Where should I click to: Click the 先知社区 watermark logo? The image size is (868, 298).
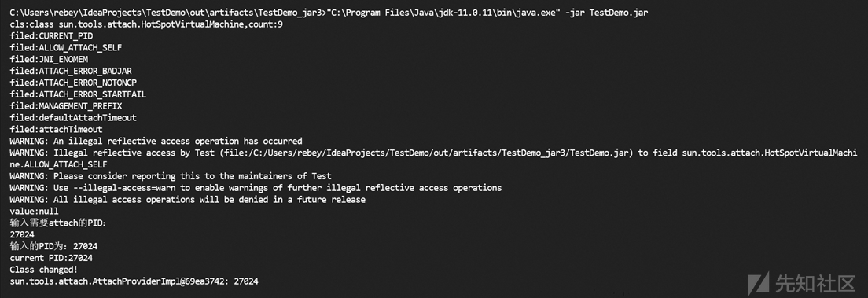(x=802, y=283)
